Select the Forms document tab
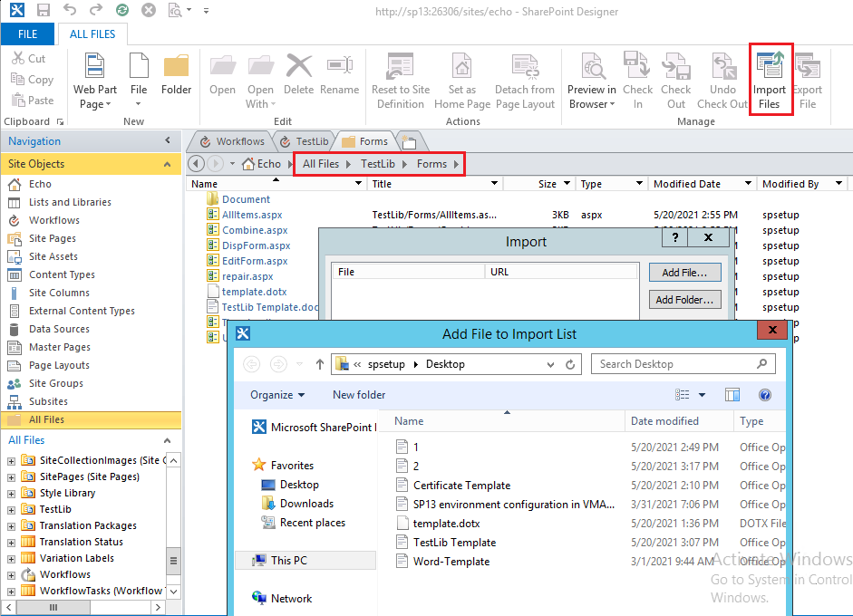The width and height of the screenshot is (853, 616). click(x=365, y=141)
